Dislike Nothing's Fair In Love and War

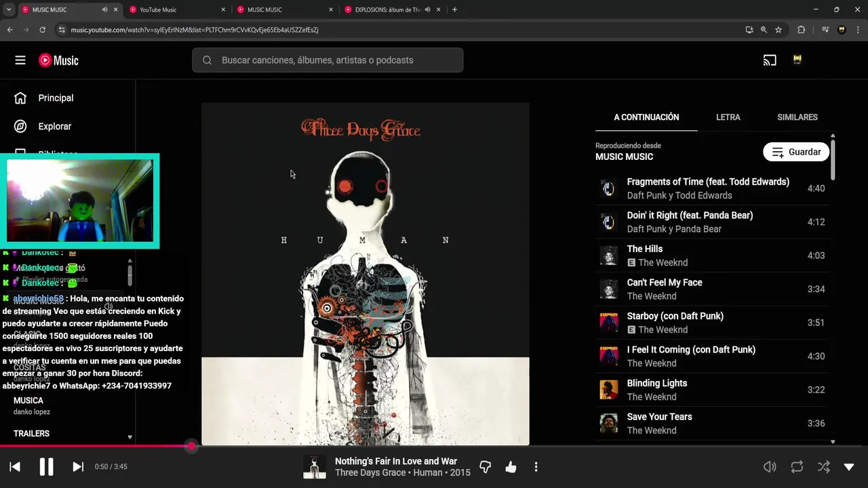tap(485, 467)
